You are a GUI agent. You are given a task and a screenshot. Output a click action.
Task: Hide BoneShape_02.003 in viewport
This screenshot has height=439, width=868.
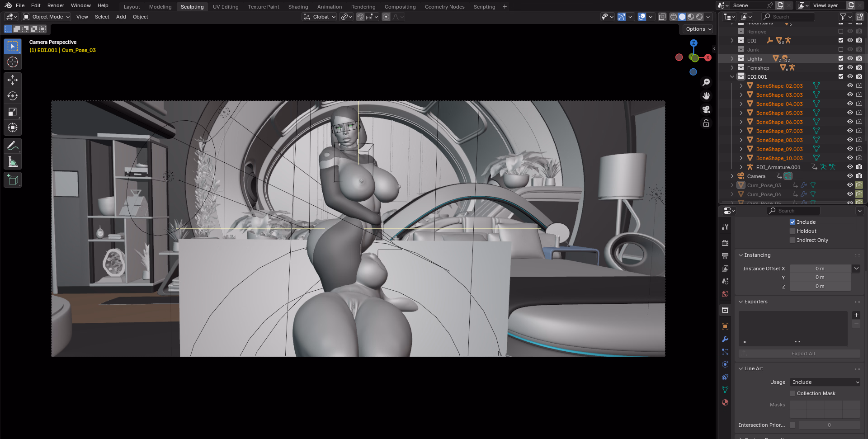[850, 86]
